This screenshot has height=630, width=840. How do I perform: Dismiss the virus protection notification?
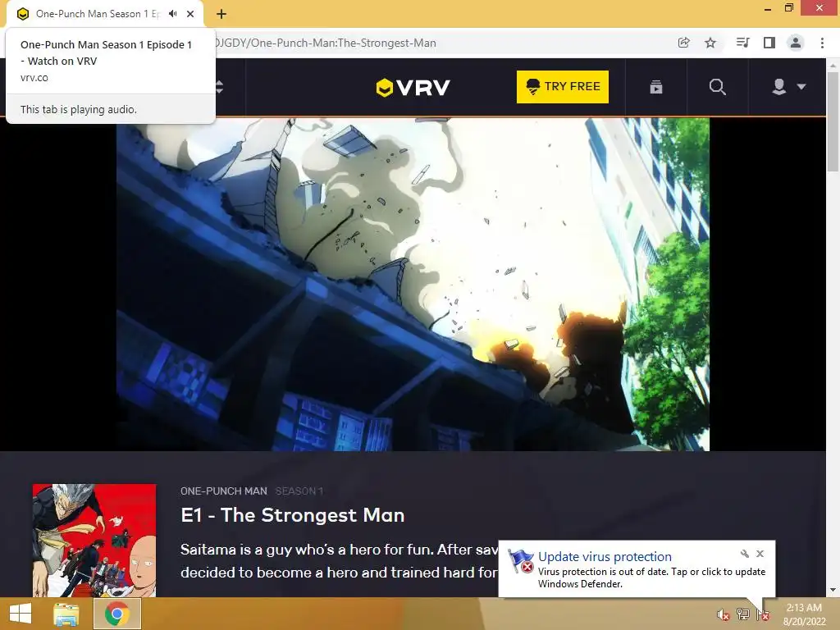tap(760, 554)
